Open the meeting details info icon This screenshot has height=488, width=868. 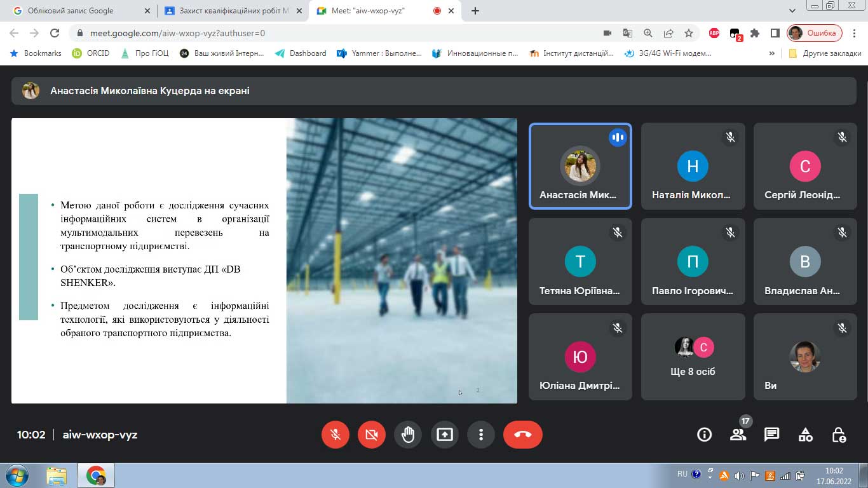pyautogui.click(x=704, y=435)
